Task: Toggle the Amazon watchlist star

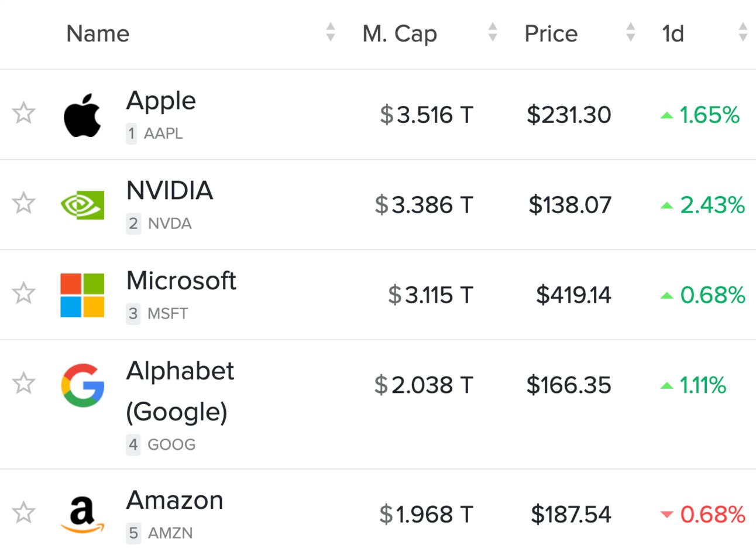Action: [x=24, y=513]
